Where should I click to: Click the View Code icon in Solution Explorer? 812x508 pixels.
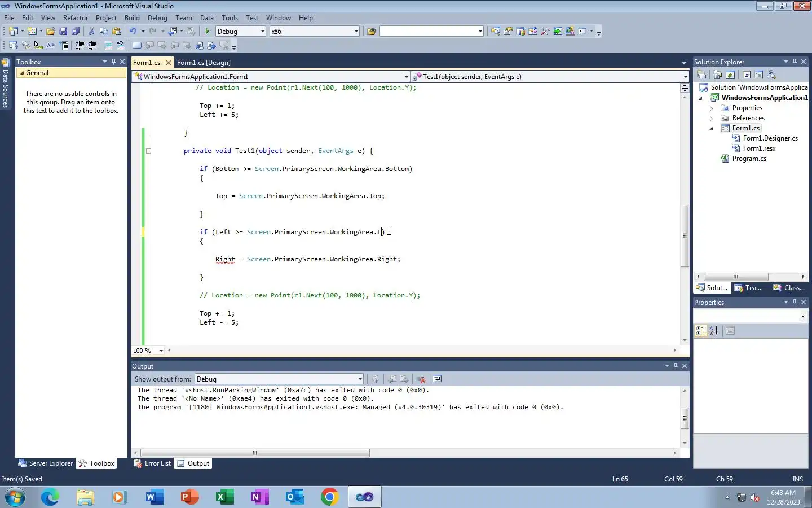(747, 75)
